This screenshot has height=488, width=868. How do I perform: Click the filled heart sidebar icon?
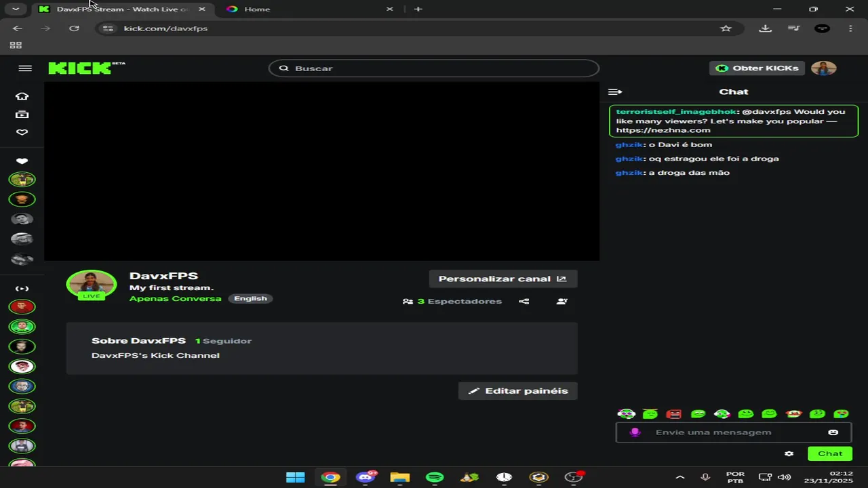click(x=22, y=161)
